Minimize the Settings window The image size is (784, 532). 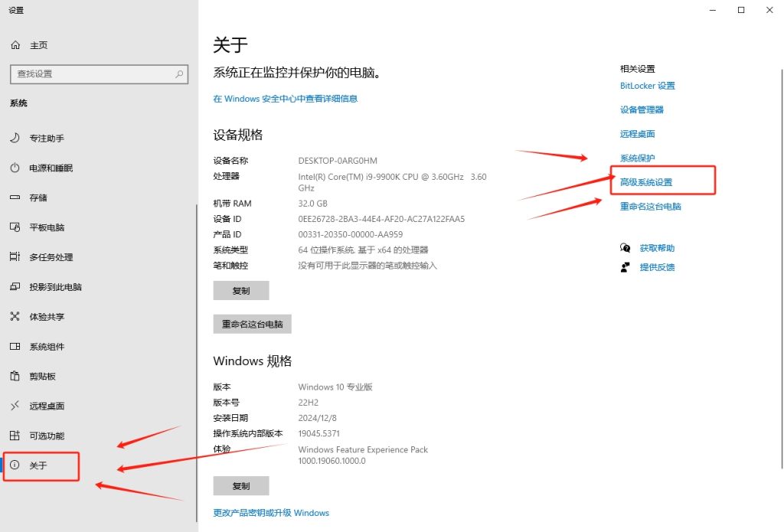(713, 10)
